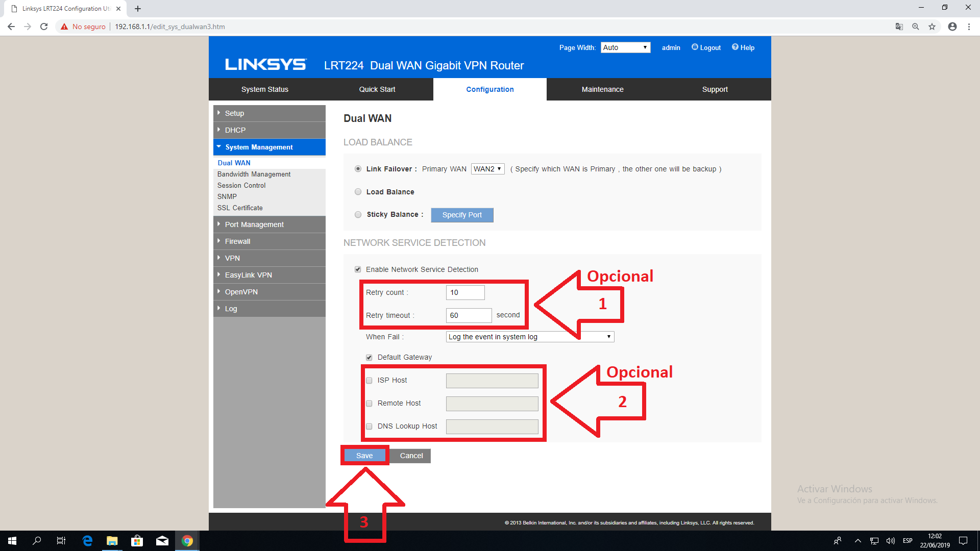Click the Google Translate page icon

point(899,27)
